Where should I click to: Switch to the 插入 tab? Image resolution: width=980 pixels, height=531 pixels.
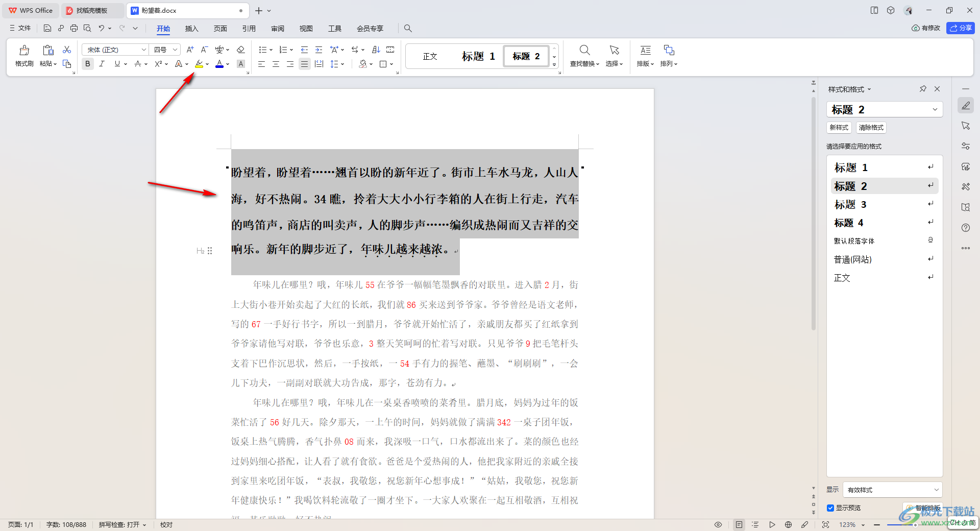coord(191,29)
